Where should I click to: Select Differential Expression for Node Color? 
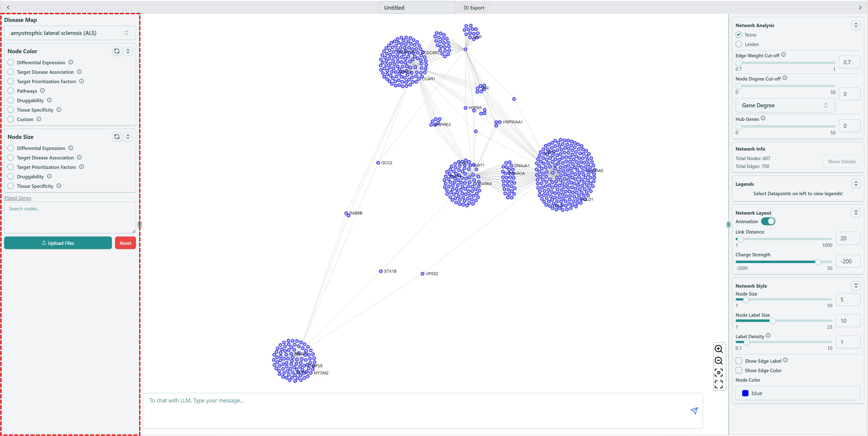click(x=10, y=62)
